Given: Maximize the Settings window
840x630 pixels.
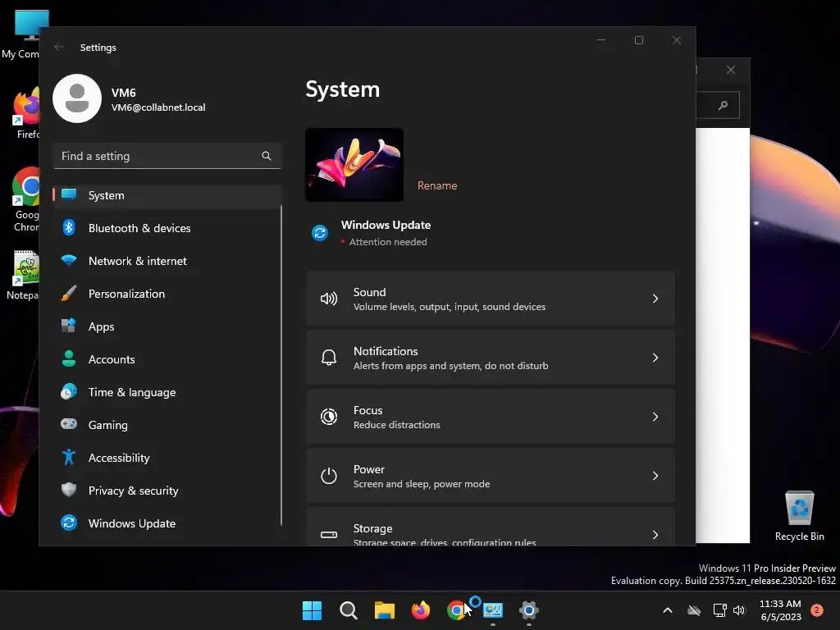Looking at the screenshot, I should (638, 40).
